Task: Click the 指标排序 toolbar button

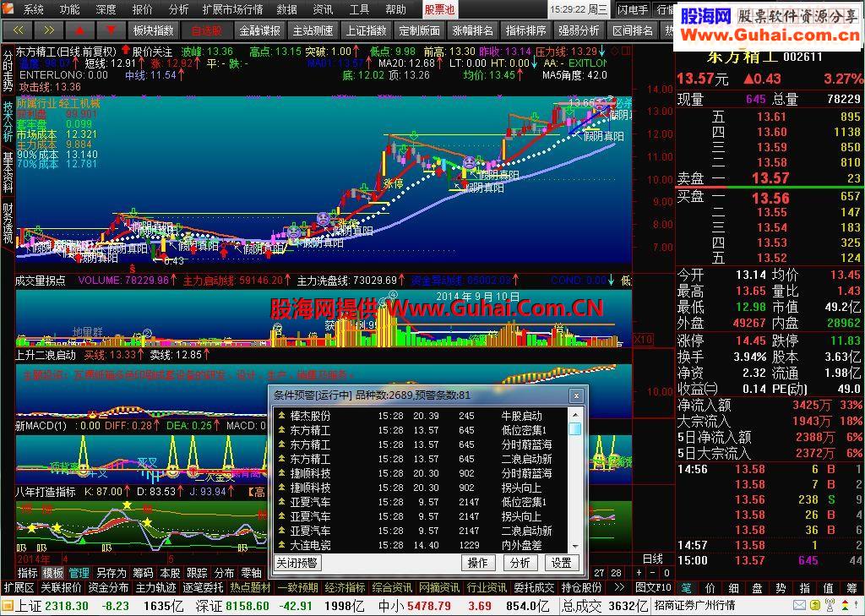Action: pos(525,30)
